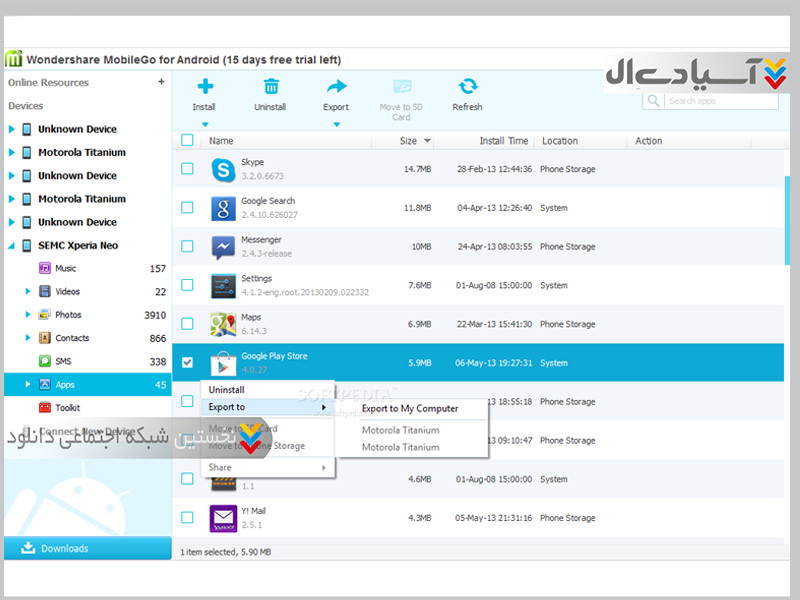Uncheck the Google Play Store checkbox

pos(187,362)
